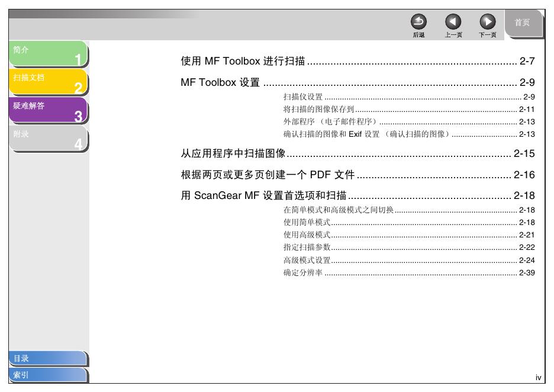The image size is (554, 392).
Task: Go to the next page with 下一页 icon
Action: 487,22
